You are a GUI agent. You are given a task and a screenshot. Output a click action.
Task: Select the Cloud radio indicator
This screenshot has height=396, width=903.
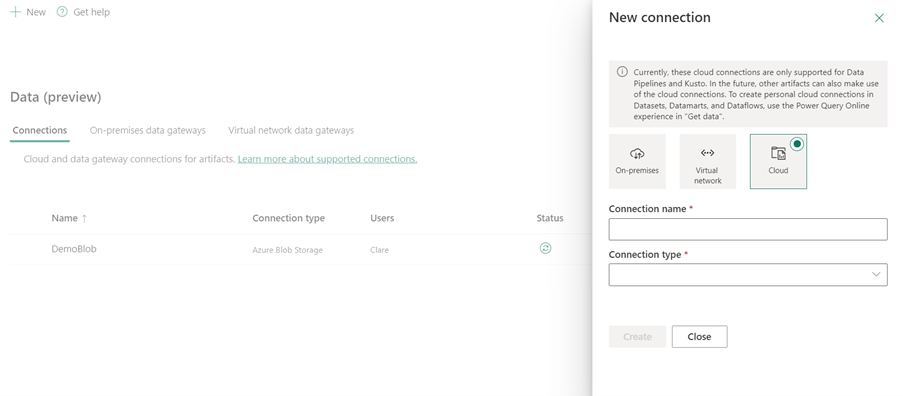coord(797,144)
